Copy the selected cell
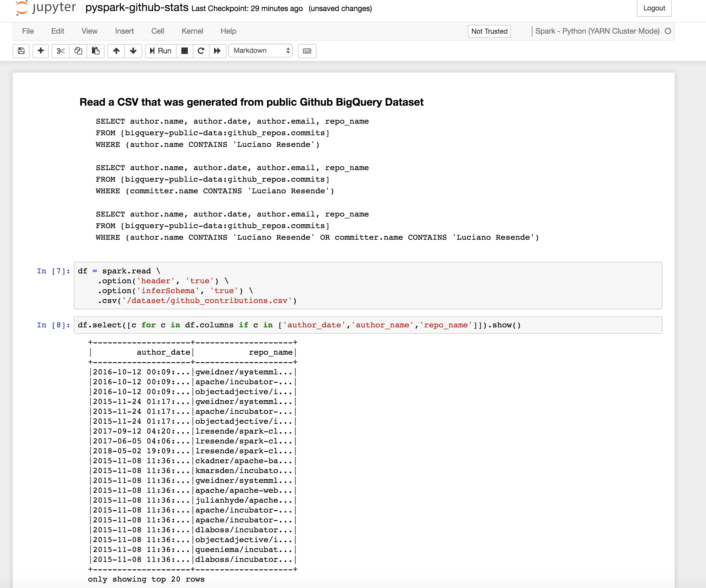The width and height of the screenshot is (706, 588). (78, 51)
